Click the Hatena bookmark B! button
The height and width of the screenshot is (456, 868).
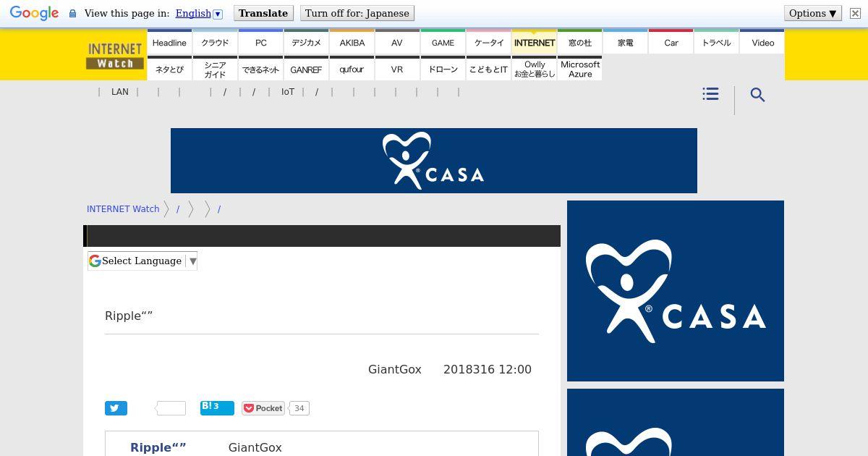[x=217, y=408]
